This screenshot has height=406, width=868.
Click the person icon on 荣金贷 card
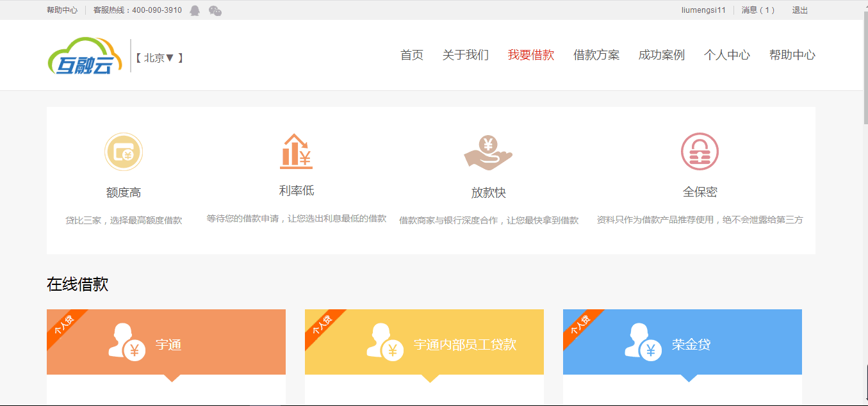tap(643, 342)
